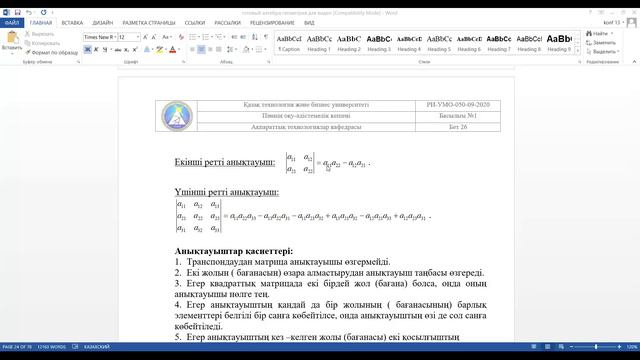Apply the Caption style
The width and height of the screenshot is (640, 360).
[289, 43]
